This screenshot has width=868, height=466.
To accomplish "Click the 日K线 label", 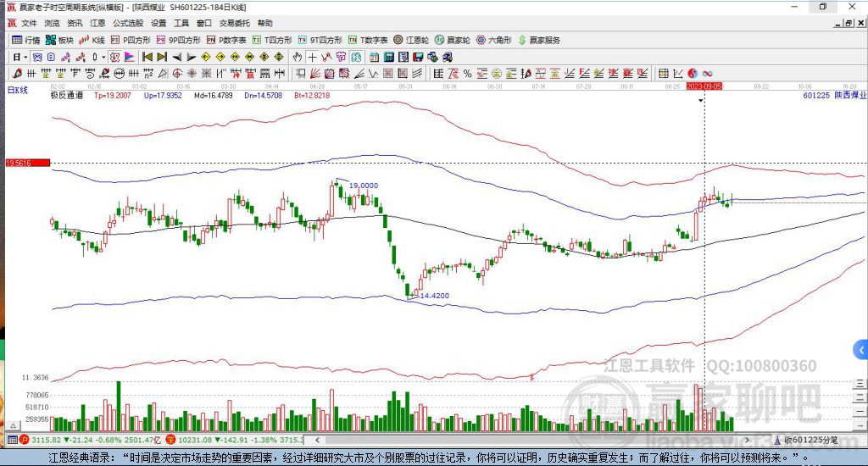I will click(x=17, y=90).
